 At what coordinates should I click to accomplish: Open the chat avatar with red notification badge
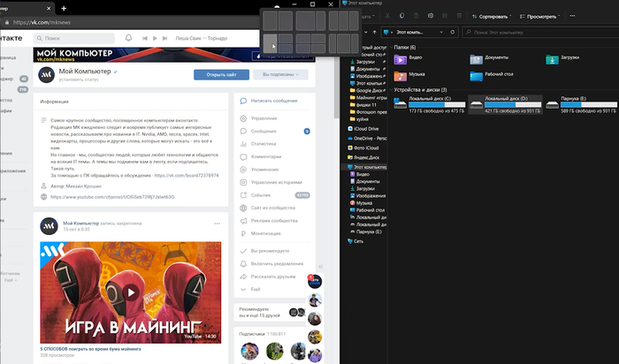[x=315, y=281]
